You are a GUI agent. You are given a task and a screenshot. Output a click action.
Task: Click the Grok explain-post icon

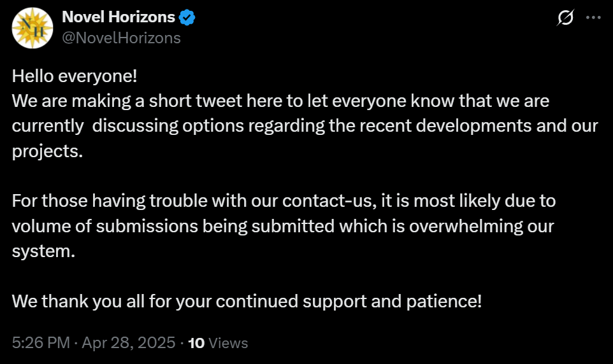point(565,18)
